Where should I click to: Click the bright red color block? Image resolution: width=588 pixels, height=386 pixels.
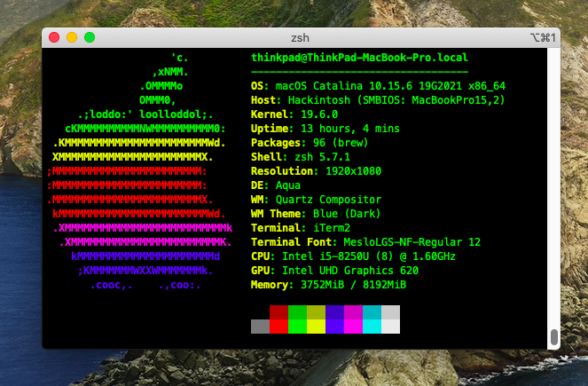(278, 327)
